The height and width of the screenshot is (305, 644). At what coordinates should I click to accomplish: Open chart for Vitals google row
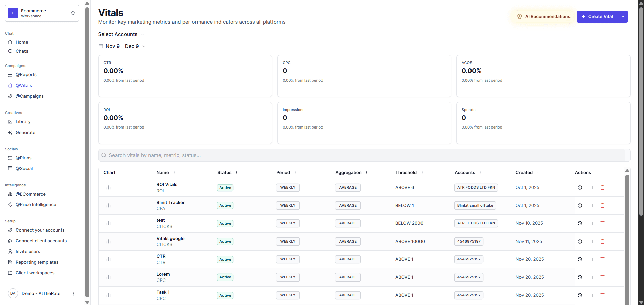[108, 242]
